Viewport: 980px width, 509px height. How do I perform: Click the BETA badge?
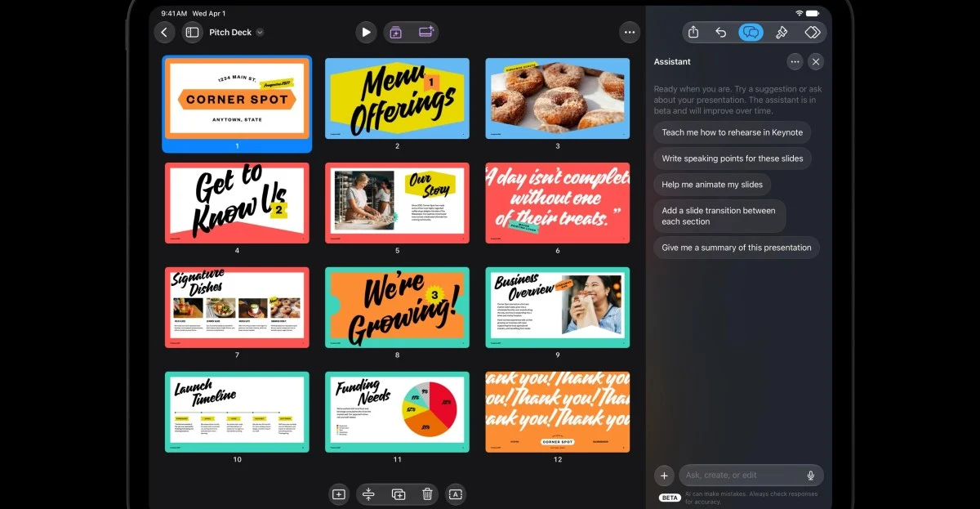(670, 498)
